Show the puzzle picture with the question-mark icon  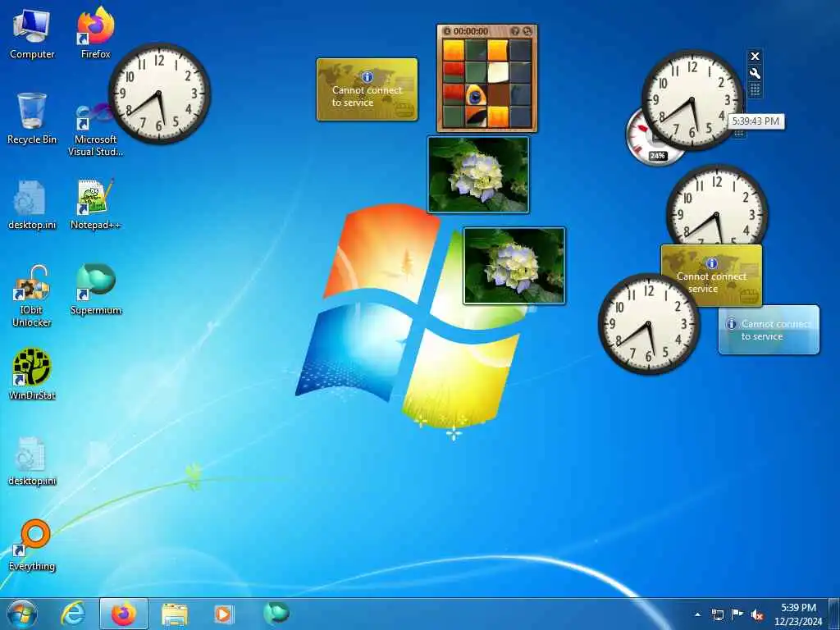[515, 31]
